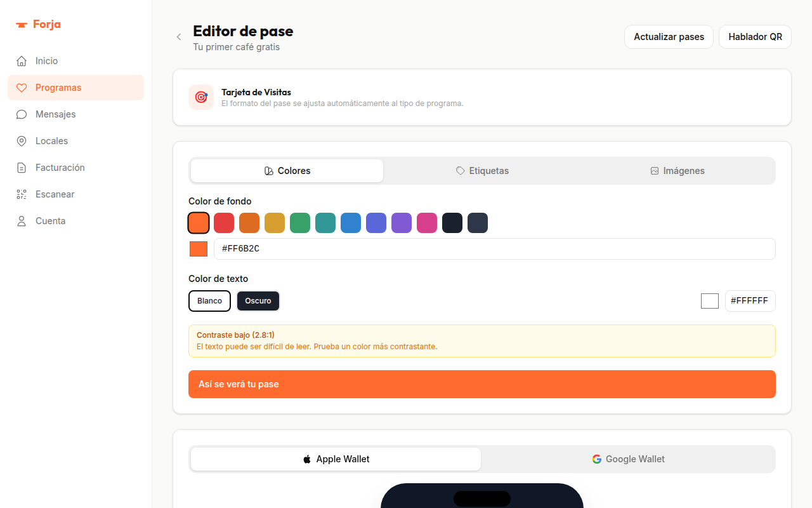The width and height of the screenshot is (812, 508).
Task: Open Programas in the sidebar
Action: click(76, 88)
